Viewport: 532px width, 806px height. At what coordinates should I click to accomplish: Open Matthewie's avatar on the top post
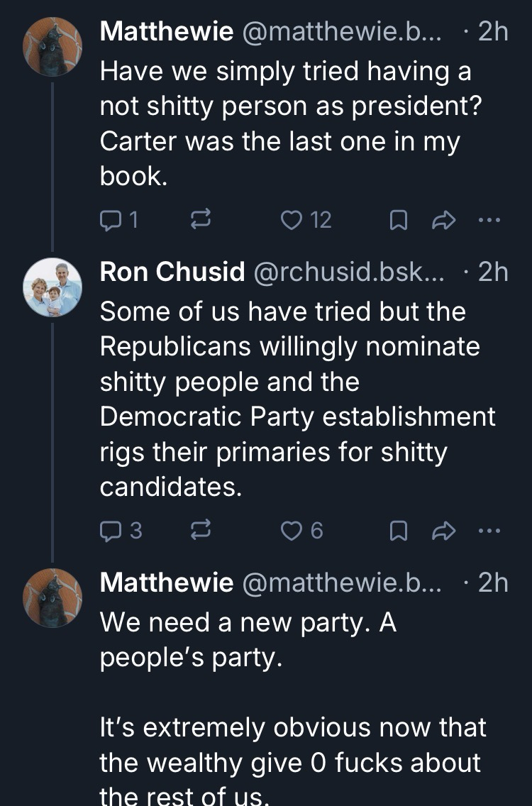click(x=52, y=47)
